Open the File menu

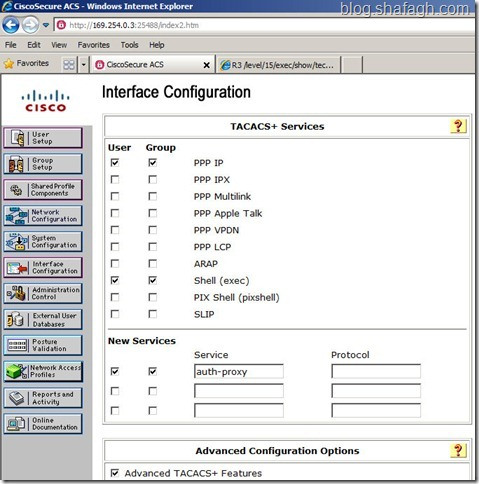[x=11, y=45]
